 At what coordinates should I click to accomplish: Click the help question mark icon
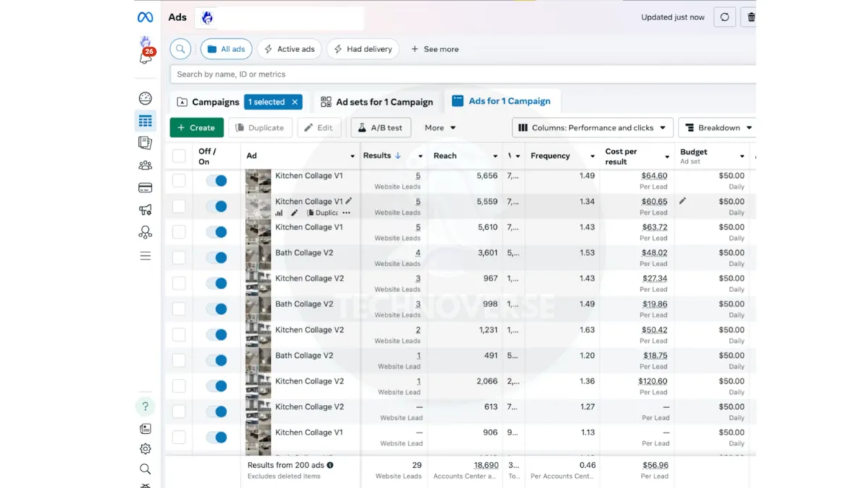(x=145, y=406)
